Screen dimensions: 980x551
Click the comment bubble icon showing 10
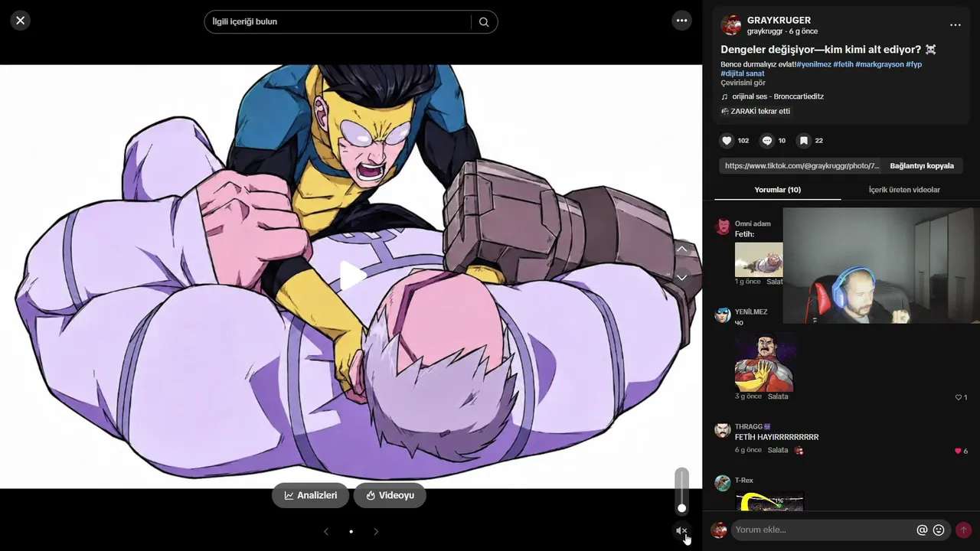point(766,141)
